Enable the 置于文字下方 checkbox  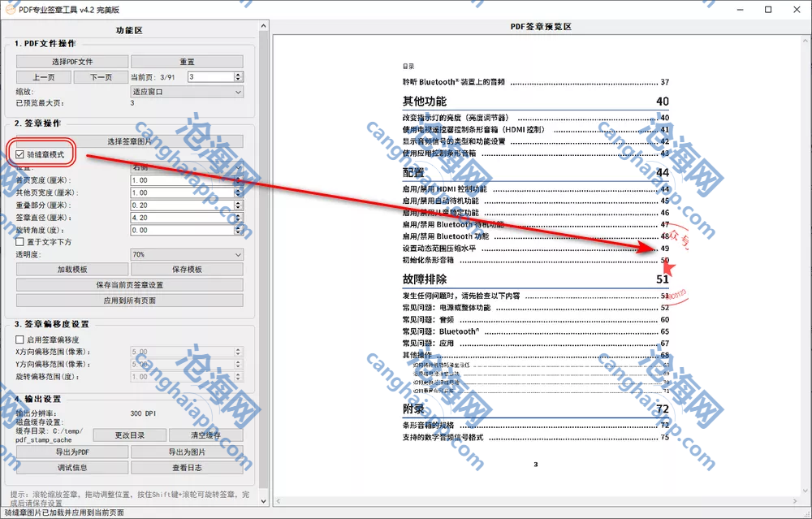coord(20,242)
